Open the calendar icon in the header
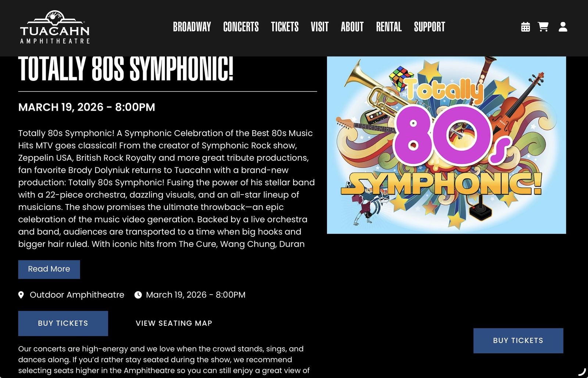The height and width of the screenshot is (378, 588). [525, 26]
